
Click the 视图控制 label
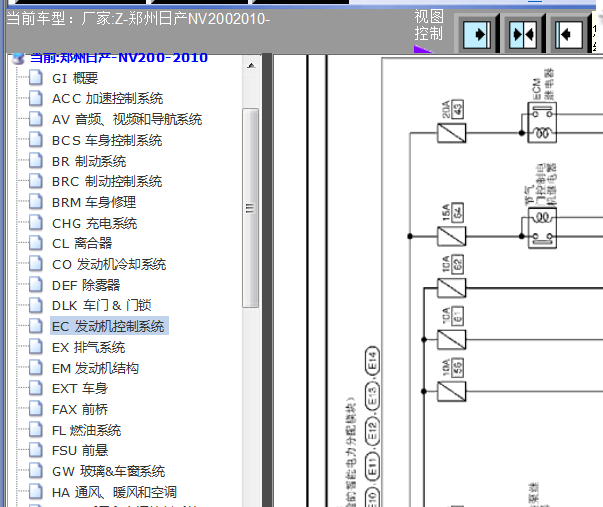(429, 25)
